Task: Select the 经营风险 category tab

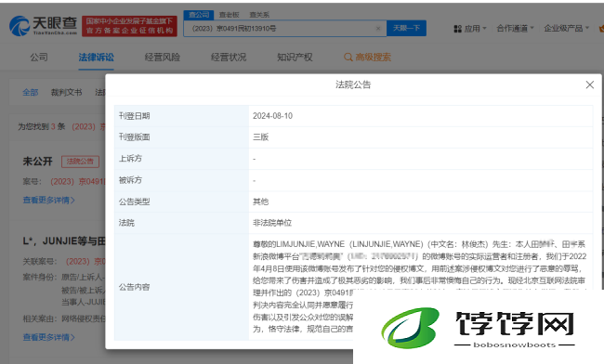Action: click(163, 58)
